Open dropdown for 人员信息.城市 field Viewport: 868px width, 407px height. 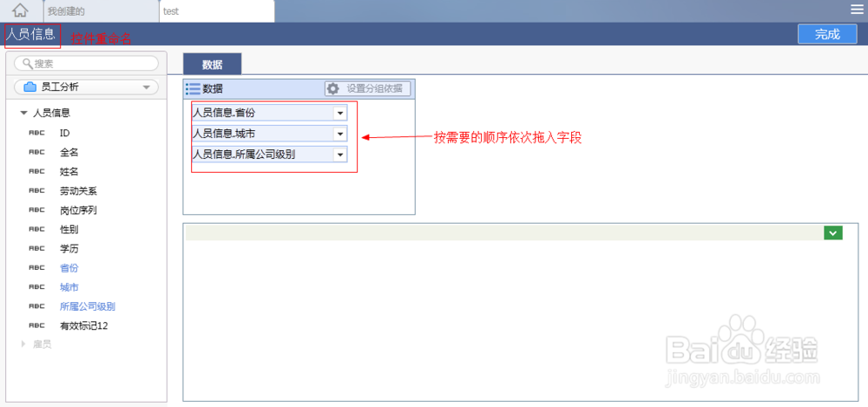coord(339,134)
